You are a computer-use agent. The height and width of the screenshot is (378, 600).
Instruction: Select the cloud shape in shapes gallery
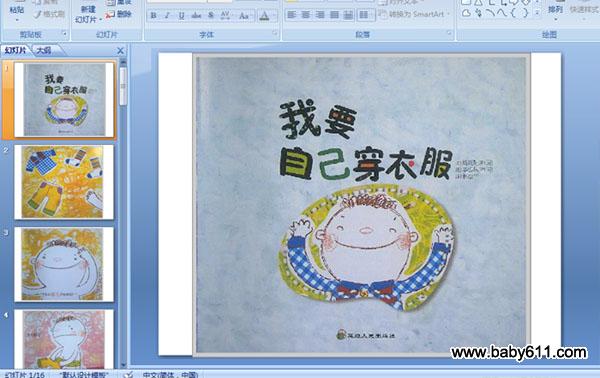click(x=466, y=14)
